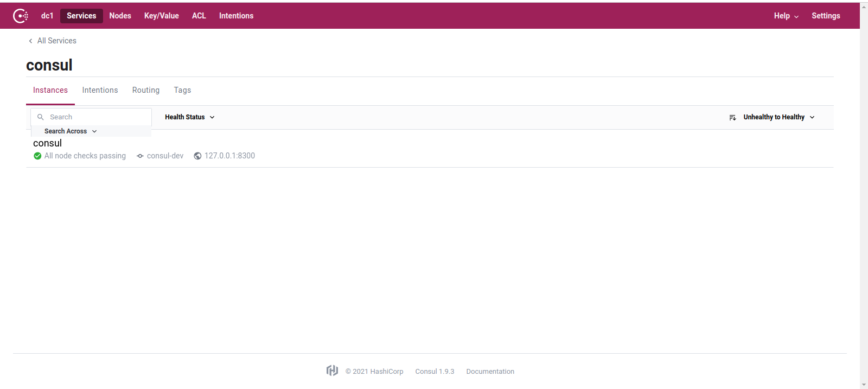The height and width of the screenshot is (389, 868).
Task: Click the consul-dev node name
Action: coord(165,156)
